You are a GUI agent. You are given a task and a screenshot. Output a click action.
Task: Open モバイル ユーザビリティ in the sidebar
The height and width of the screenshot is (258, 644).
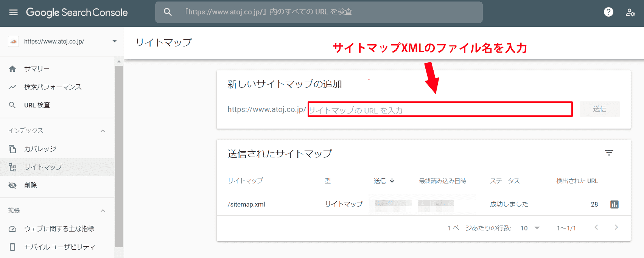pyautogui.click(x=57, y=247)
